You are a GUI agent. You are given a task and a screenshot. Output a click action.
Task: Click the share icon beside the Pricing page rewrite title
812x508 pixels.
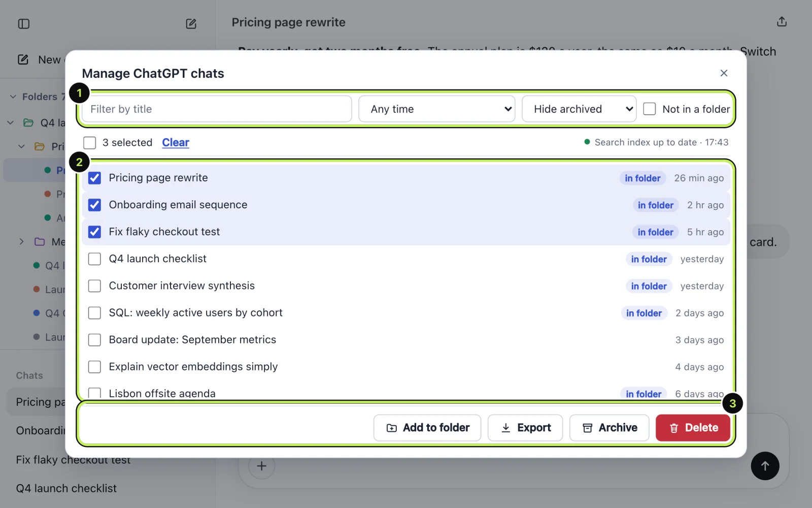pos(782,22)
